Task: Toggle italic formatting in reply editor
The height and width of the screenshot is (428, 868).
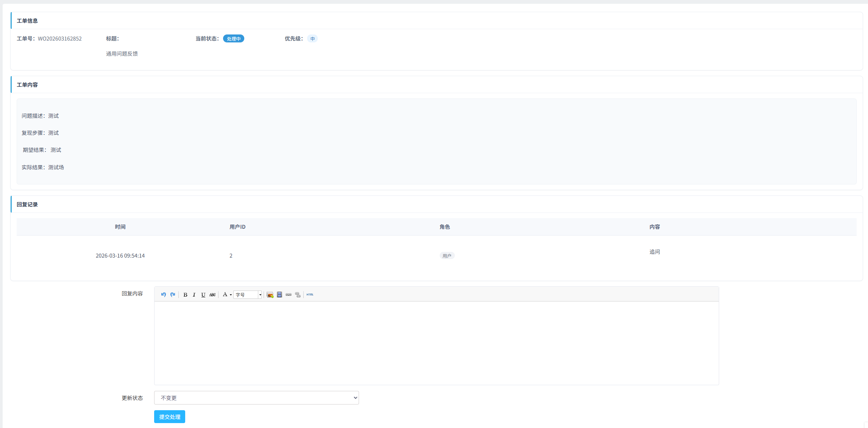Action: pyautogui.click(x=194, y=295)
